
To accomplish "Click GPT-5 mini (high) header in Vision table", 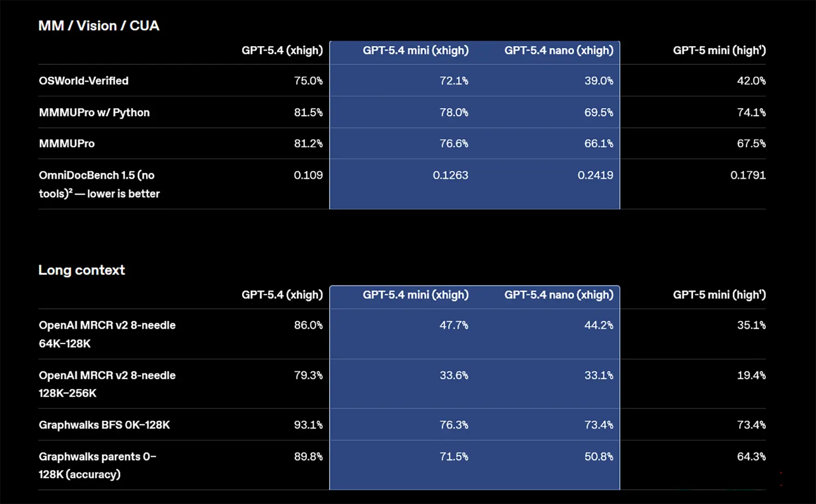I will (x=719, y=51).
